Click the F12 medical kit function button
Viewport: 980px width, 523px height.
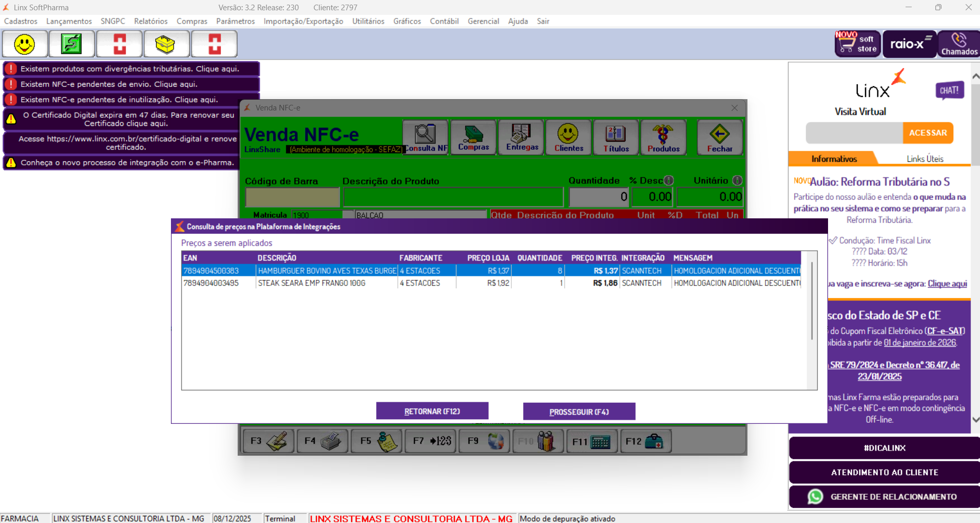pos(646,441)
